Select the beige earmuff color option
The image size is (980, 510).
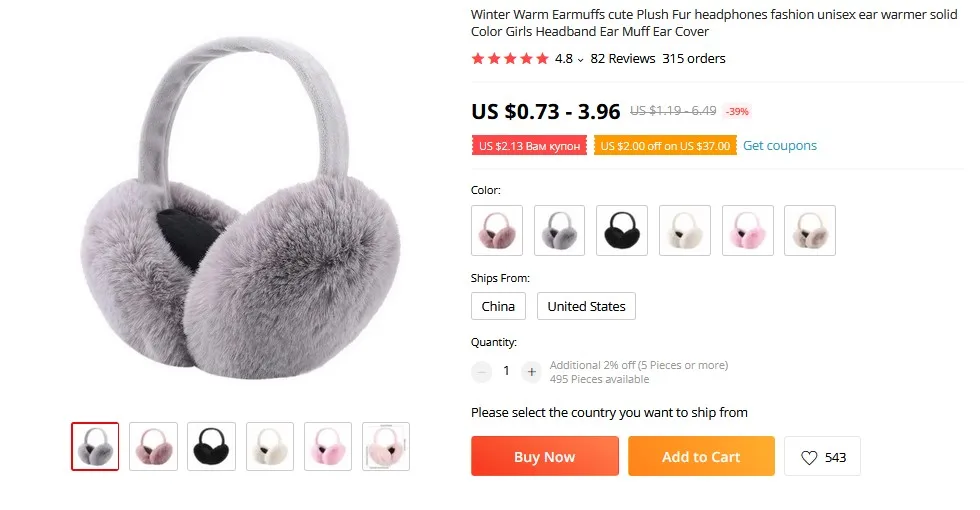tap(810, 230)
